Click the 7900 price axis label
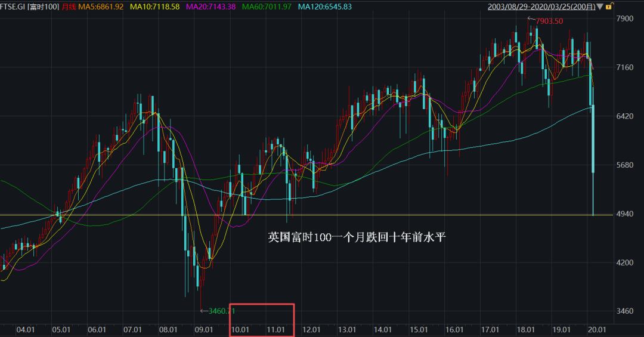Screen dimensions: 644x337 625,18
